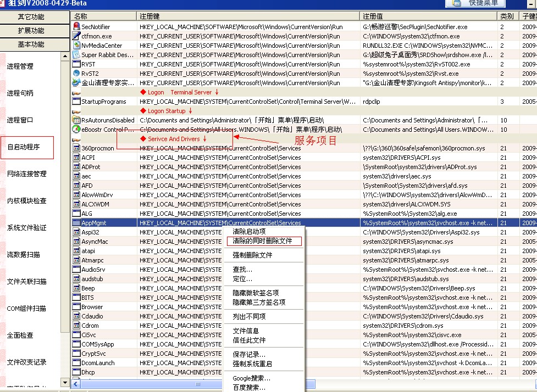Choose 隐藏微软签名项 menu entry
The image size is (537, 392).
[256, 293]
